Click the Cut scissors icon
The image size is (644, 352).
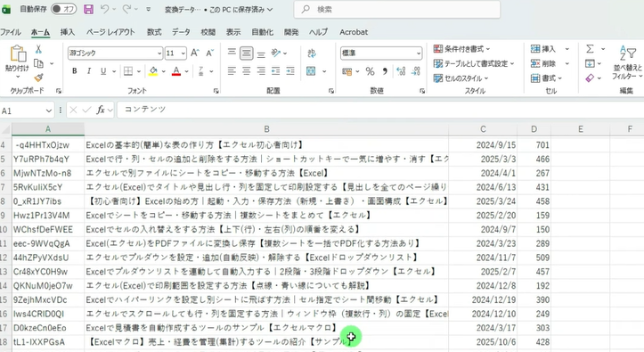tap(38, 49)
